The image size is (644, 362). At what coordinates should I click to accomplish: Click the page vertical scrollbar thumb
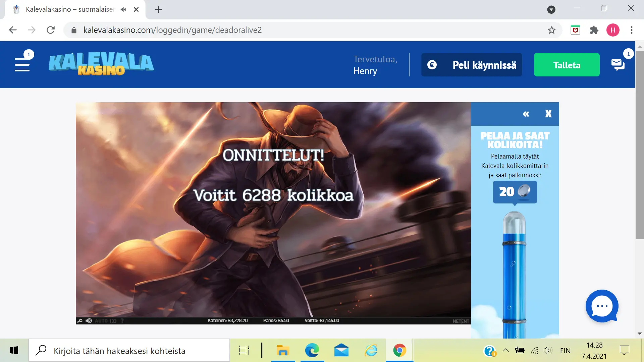pos(640,145)
